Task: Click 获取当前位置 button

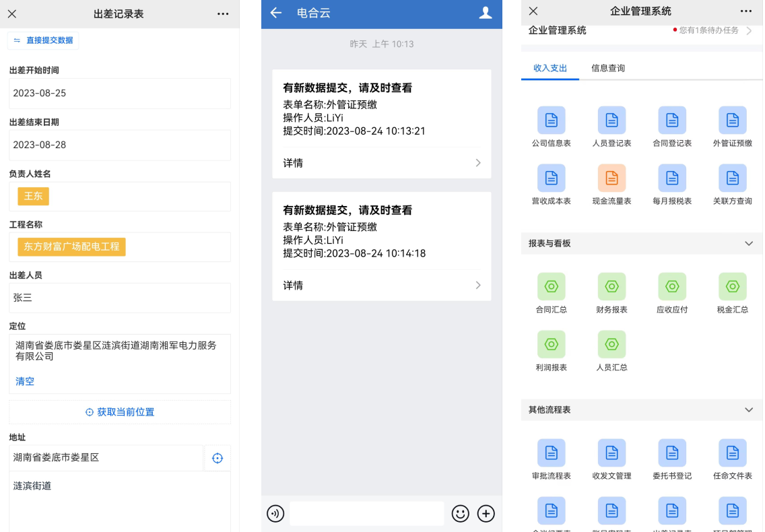Action: (120, 412)
